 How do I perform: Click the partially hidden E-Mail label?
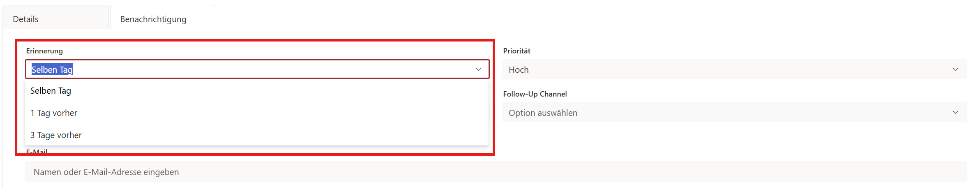click(x=37, y=152)
